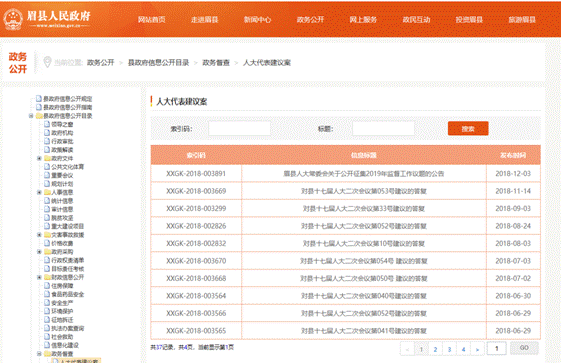Screen dimensions: 561x363
Task: Select 重要会议 in the sidebar tree
Action: point(62,175)
